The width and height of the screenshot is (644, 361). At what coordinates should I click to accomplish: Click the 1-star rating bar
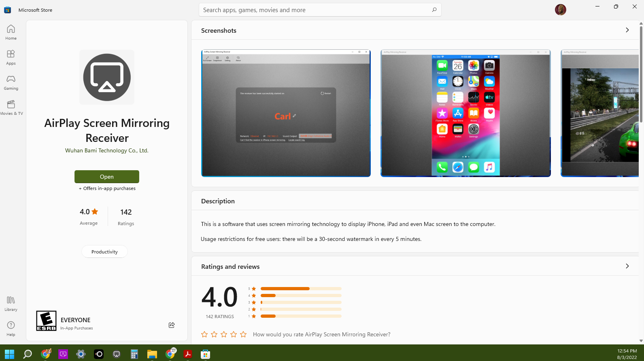[x=301, y=316]
